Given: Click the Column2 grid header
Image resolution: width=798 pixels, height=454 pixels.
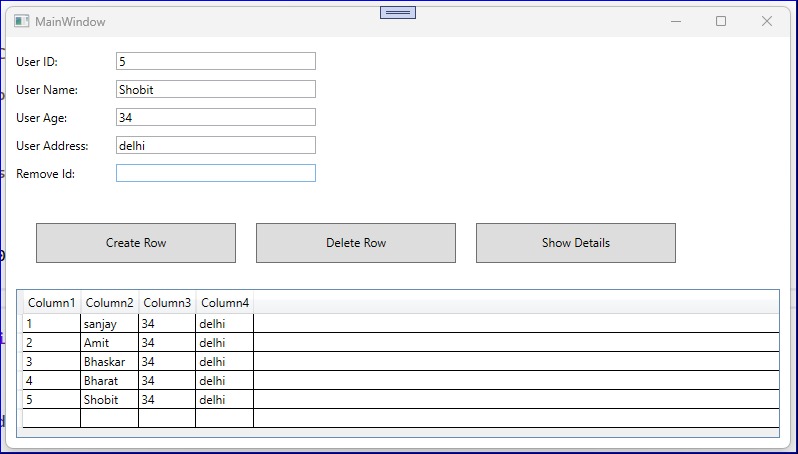Looking at the screenshot, I should point(110,303).
